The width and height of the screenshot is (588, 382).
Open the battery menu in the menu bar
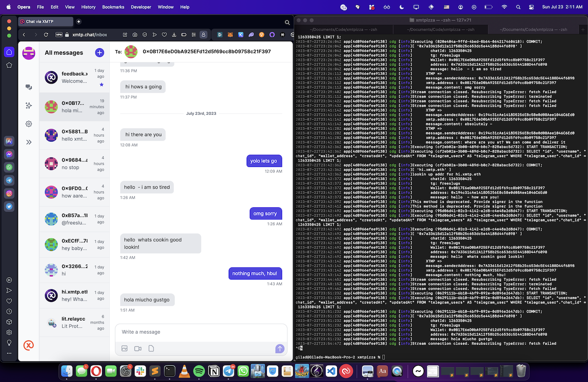coord(488,7)
